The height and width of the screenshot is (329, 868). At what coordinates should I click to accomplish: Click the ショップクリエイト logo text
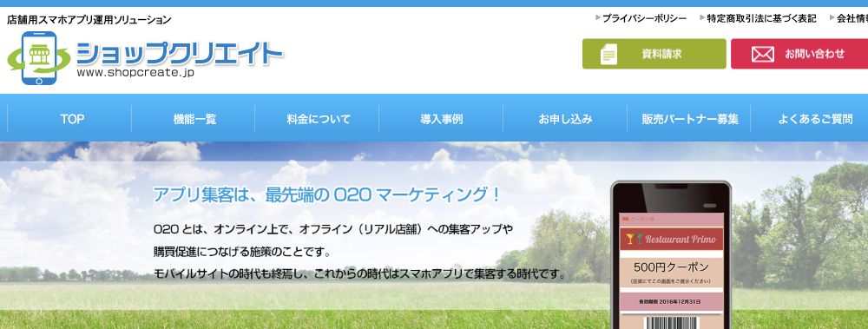(x=180, y=54)
